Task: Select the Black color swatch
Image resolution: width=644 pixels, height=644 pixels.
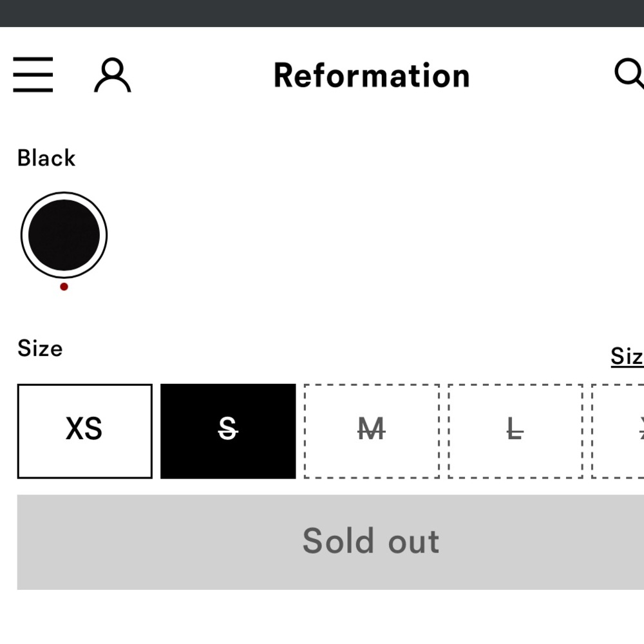Action: [64, 235]
